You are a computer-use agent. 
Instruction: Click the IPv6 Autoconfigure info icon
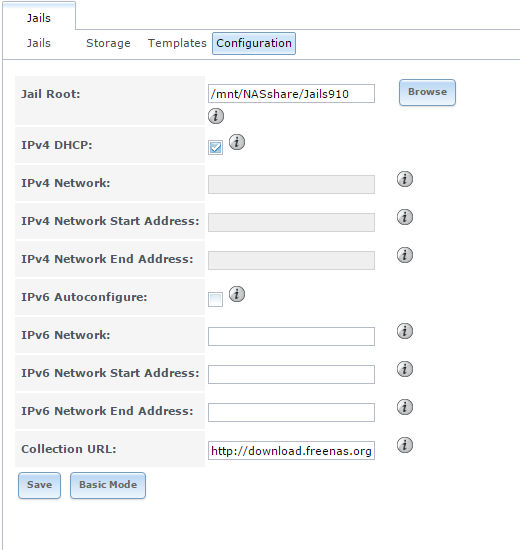[237, 294]
